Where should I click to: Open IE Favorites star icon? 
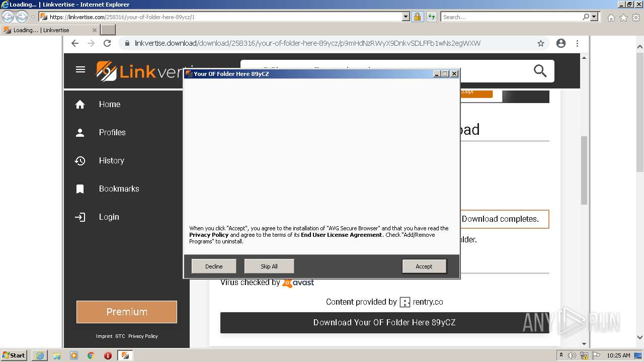click(623, 18)
